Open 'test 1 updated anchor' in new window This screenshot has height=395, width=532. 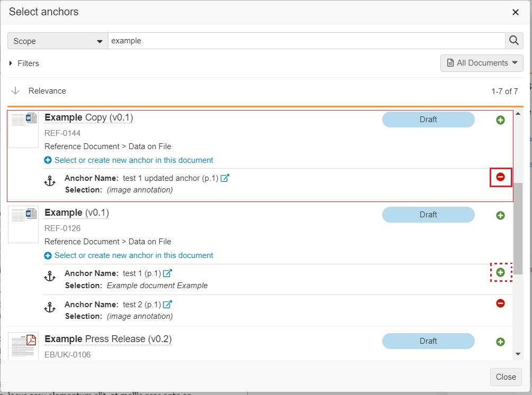point(224,179)
